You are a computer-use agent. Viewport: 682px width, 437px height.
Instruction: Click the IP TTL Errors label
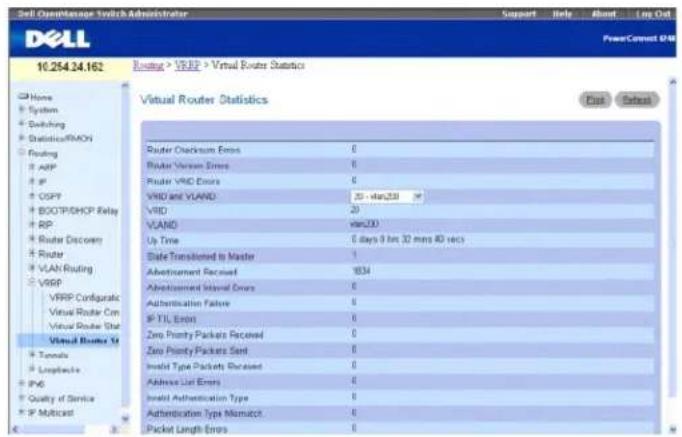[171, 319]
